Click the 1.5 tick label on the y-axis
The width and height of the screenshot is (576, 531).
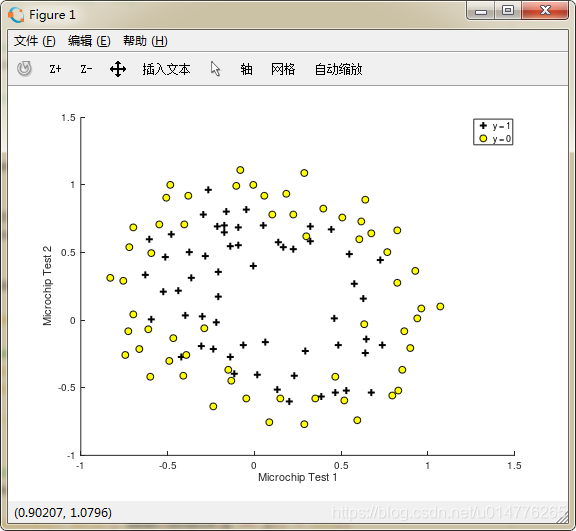(68, 118)
